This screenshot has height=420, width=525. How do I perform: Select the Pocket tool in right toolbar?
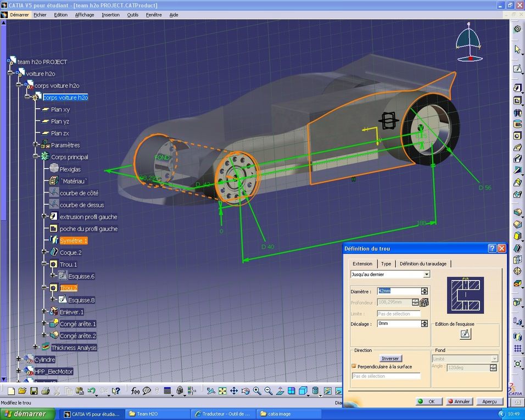(517, 100)
